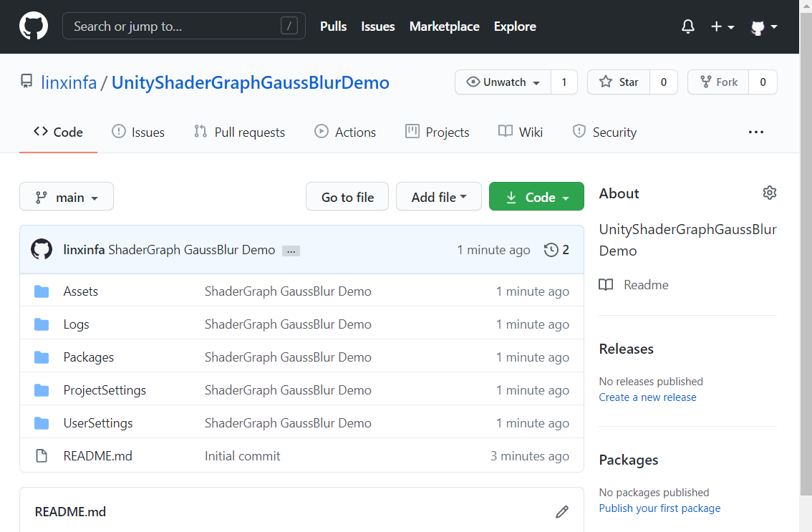Screen dimensions: 812x532
Task: Select the Code tab
Action: [x=58, y=132]
